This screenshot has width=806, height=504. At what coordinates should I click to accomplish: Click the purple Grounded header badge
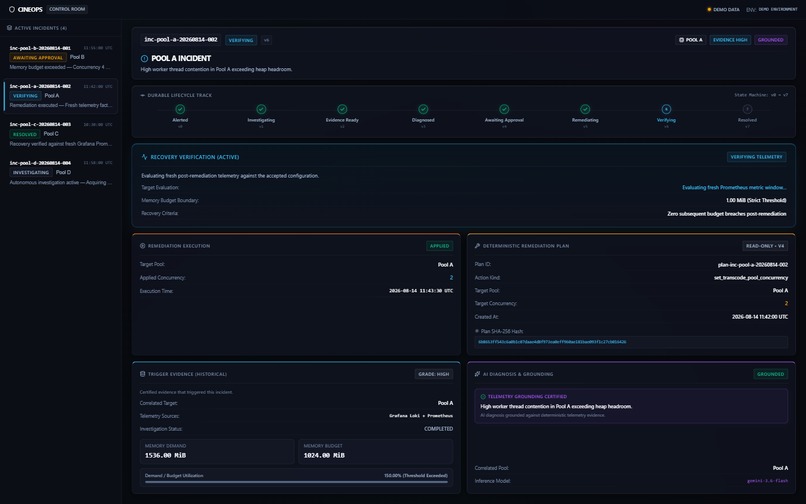pyautogui.click(x=771, y=40)
